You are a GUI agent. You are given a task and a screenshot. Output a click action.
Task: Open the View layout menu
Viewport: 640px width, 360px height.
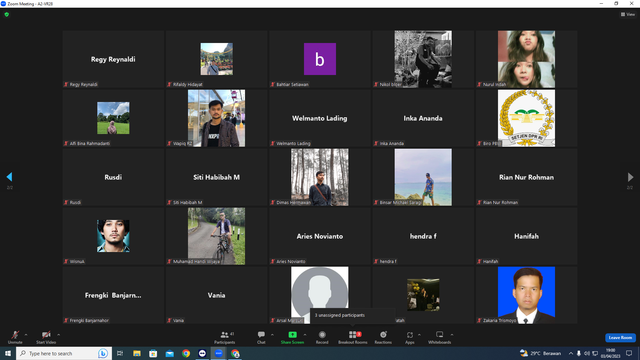pos(628,14)
